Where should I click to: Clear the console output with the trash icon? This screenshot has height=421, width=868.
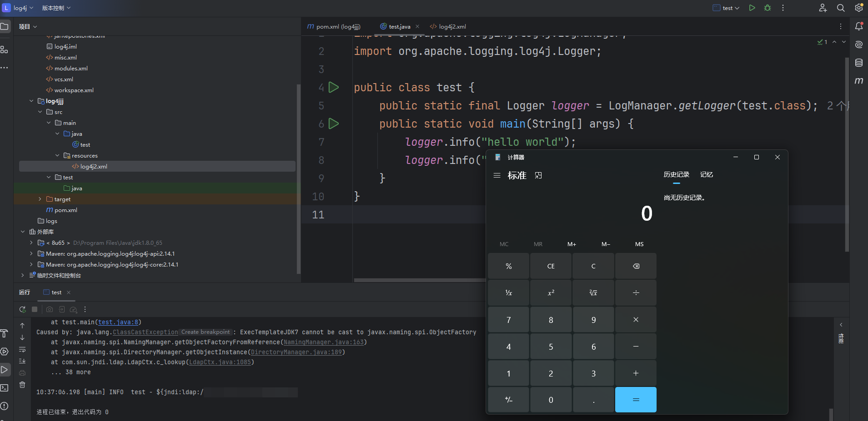[x=22, y=385]
